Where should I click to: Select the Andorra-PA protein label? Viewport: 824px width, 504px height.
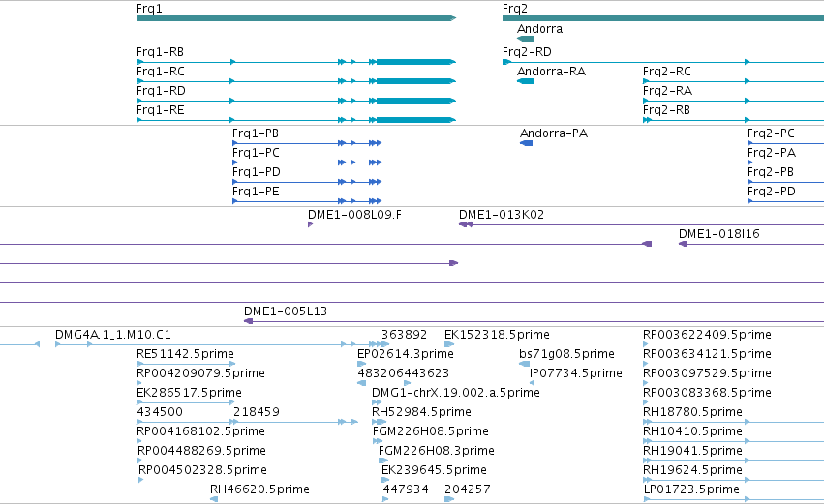point(554,133)
